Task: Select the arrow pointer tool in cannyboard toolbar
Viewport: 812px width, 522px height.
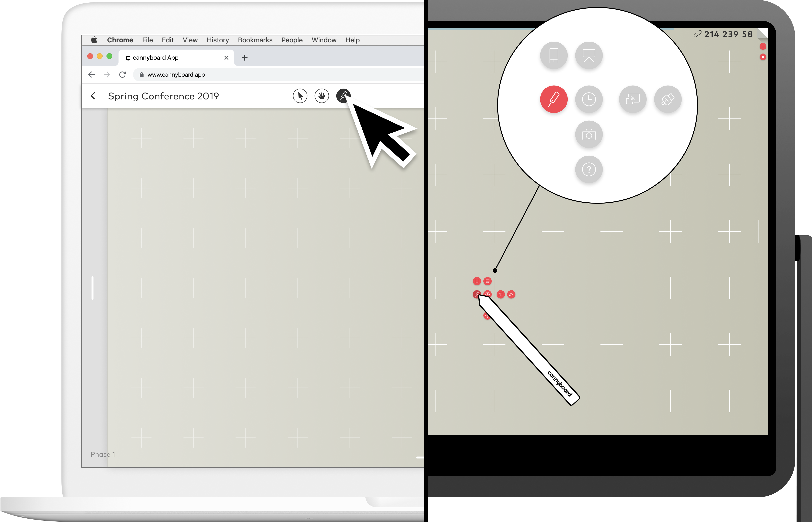Action: click(x=300, y=96)
